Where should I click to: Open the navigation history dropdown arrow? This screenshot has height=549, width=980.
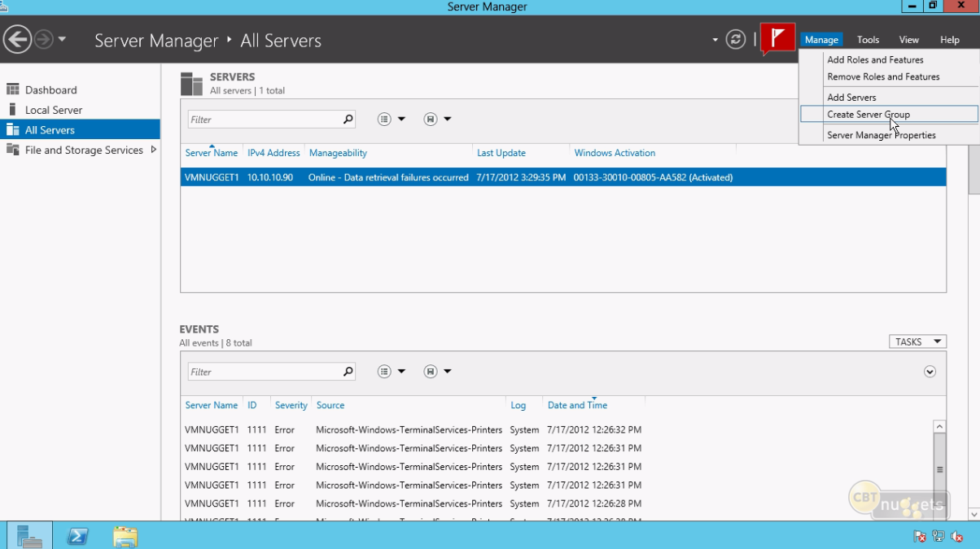(x=62, y=39)
